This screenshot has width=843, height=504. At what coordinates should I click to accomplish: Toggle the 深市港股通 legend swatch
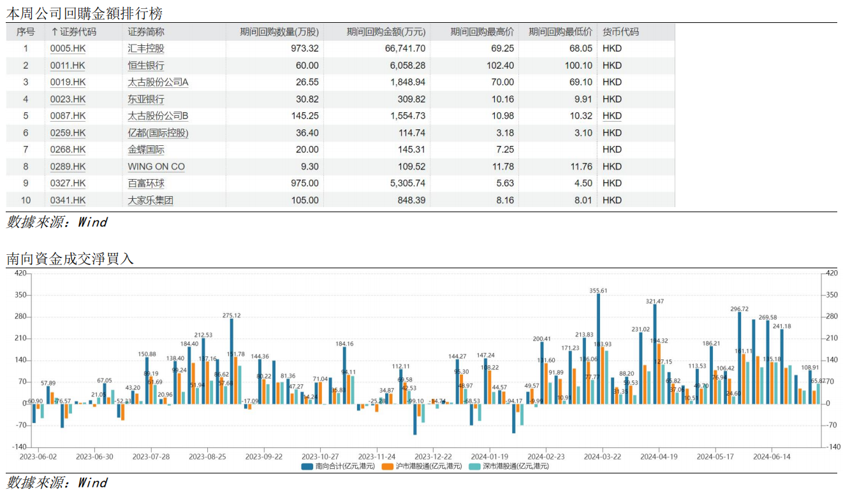coord(475,466)
